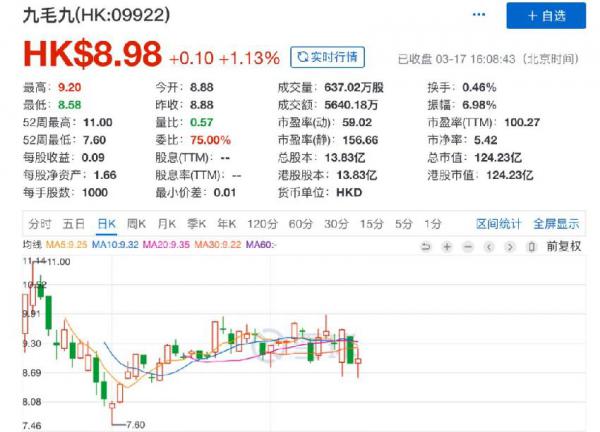Click the 每股净资产 value 1.66
This screenshot has width=600, height=432.
[105, 175]
